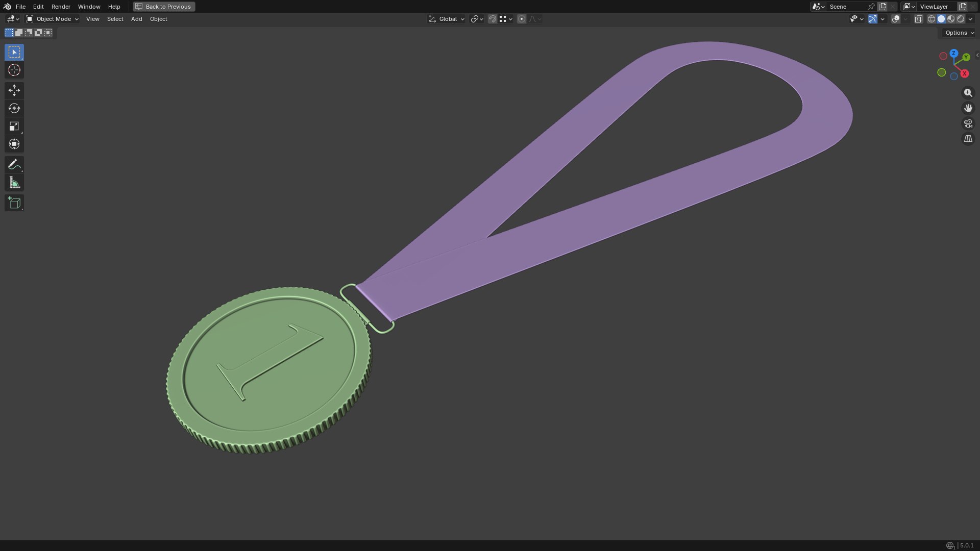Toggle the camera view icon
Image resolution: width=980 pixels, height=551 pixels.
point(968,123)
